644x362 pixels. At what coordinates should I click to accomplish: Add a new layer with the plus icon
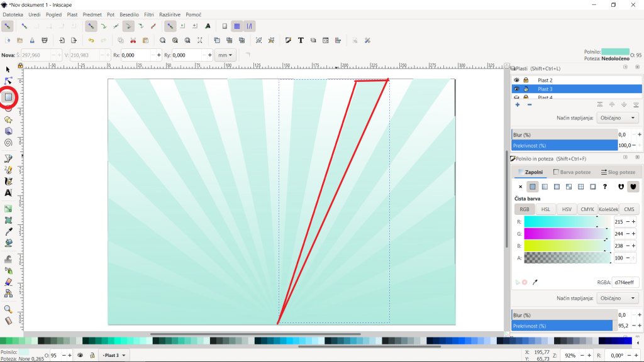pyautogui.click(x=518, y=105)
